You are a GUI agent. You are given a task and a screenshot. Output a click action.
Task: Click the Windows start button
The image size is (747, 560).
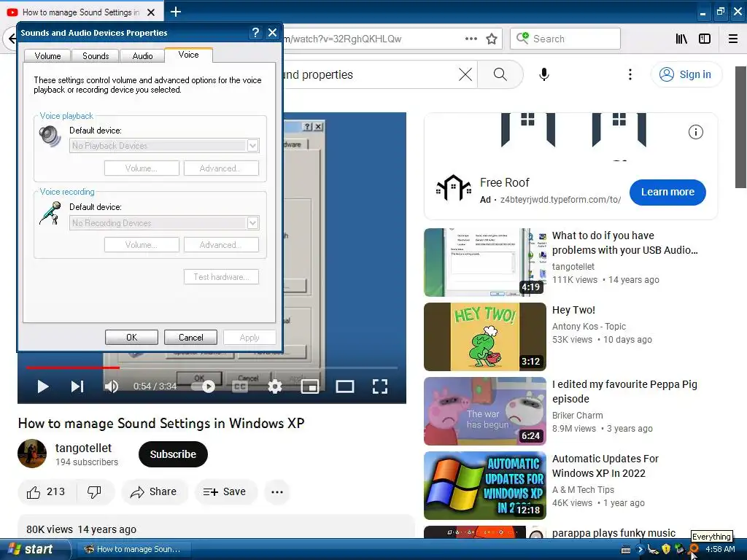pyautogui.click(x=34, y=549)
